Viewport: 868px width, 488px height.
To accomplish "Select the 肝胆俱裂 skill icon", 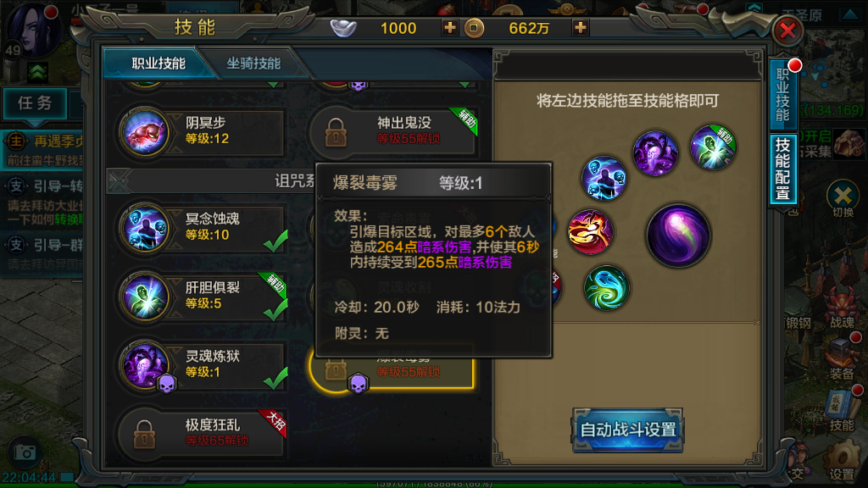I will coord(145,297).
